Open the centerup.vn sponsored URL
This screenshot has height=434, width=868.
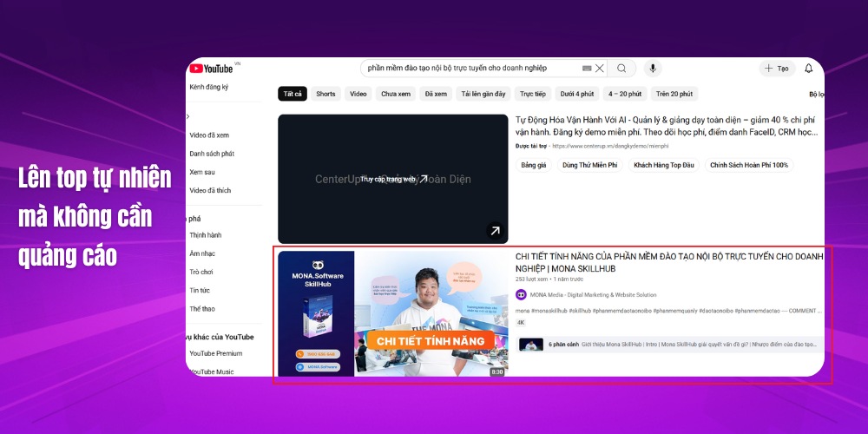[x=610, y=146]
